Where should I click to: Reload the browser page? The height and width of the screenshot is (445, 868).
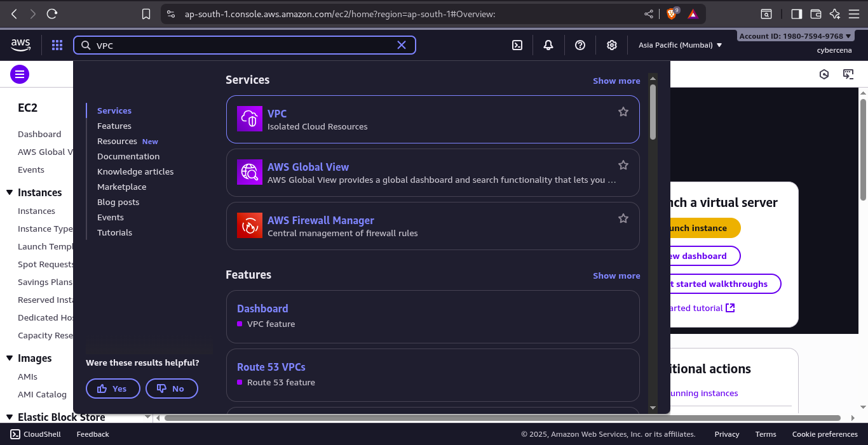[x=52, y=13]
